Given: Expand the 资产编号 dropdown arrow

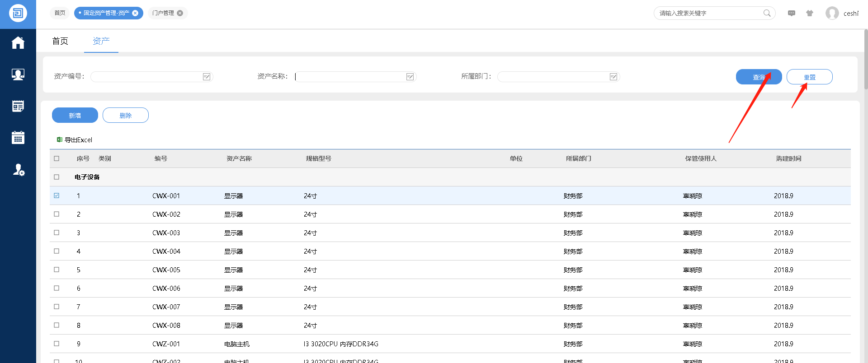Looking at the screenshot, I should 207,77.
